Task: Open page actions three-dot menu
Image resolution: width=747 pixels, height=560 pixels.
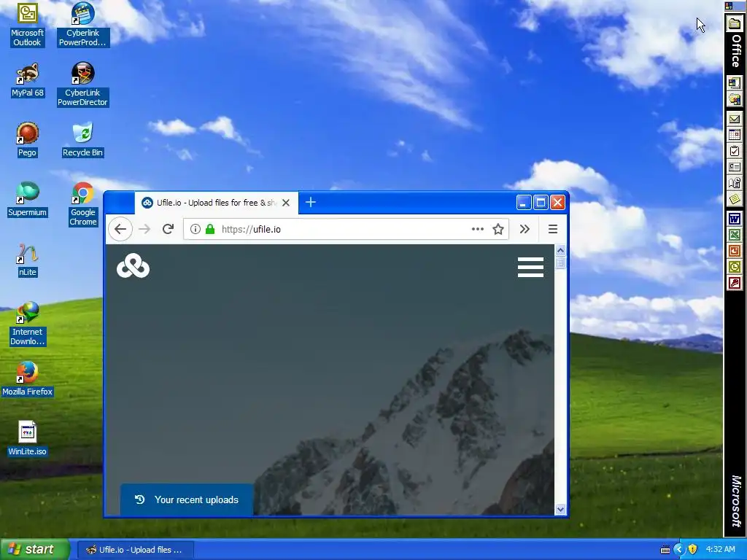Action: pos(477,229)
